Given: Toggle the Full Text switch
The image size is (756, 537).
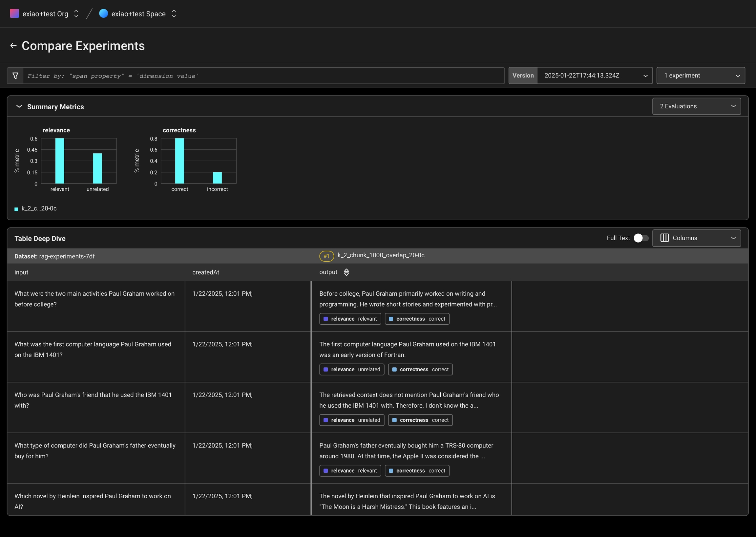Looking at the screenshot, I should (640, 238).
